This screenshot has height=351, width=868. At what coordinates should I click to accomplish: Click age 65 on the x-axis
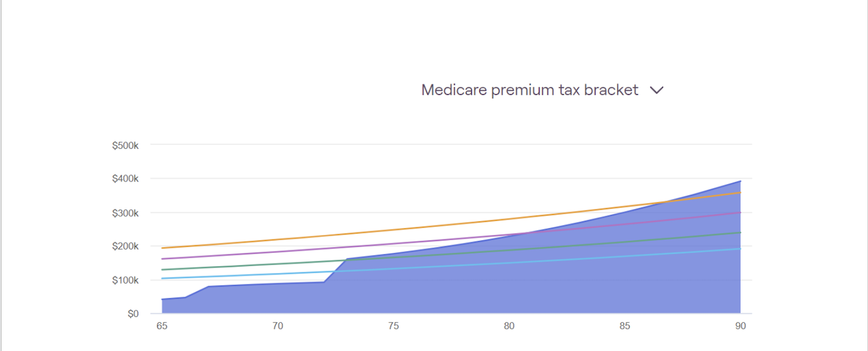pyautogui.click(x=162, y=326)
